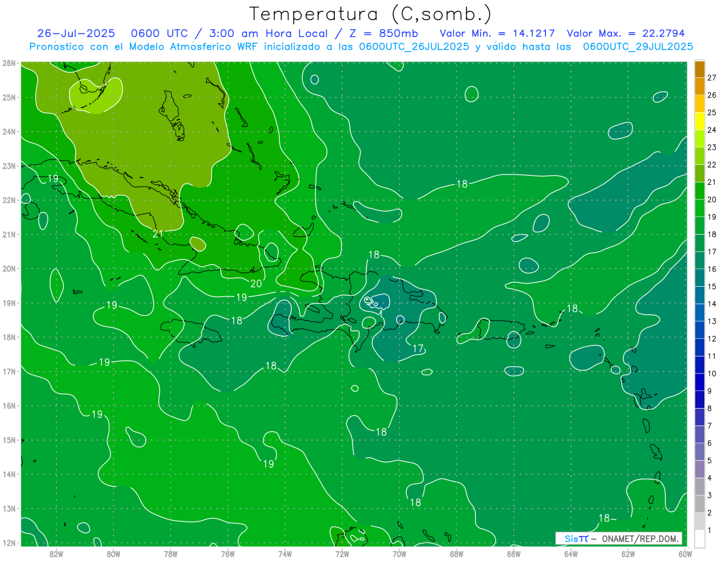Click the "66W" longitude axis label
The width and height of the screenshot is (728, 562).
coord(514,554)
